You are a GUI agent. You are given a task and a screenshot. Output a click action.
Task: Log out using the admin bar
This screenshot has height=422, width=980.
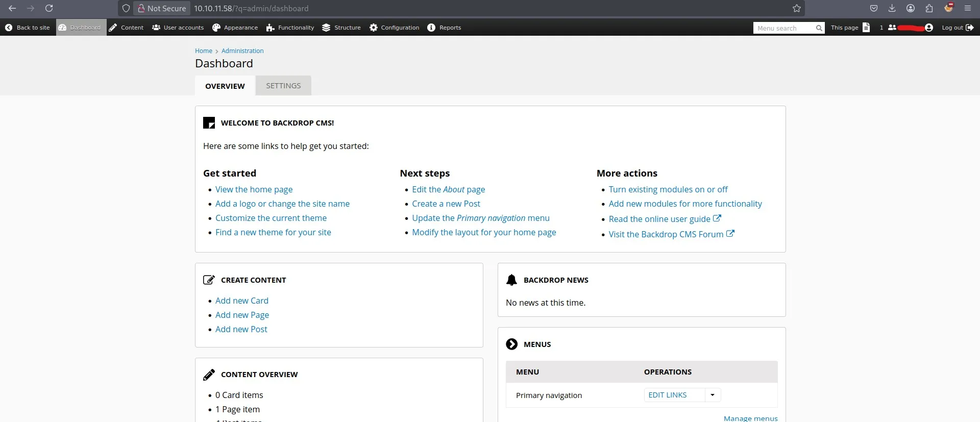point(958,28)
